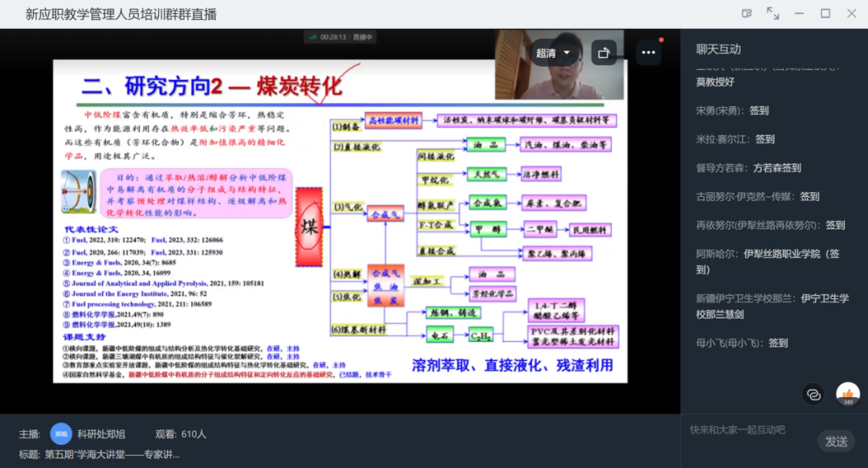This screenshot has width=868, height=468.
Task: Click the window title 新应职教学管理人员培训群群直播
Action: (121, 13)
